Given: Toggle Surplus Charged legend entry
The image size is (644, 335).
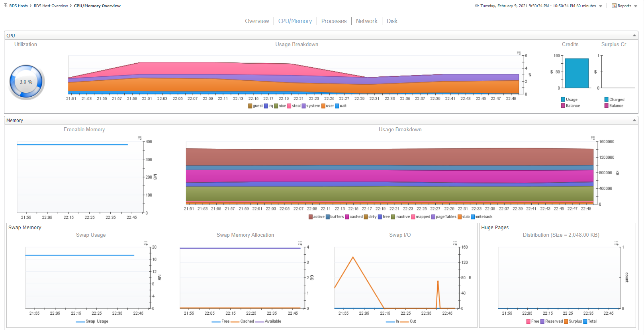Looking at the screenshot, I should (x=614, y=99).
